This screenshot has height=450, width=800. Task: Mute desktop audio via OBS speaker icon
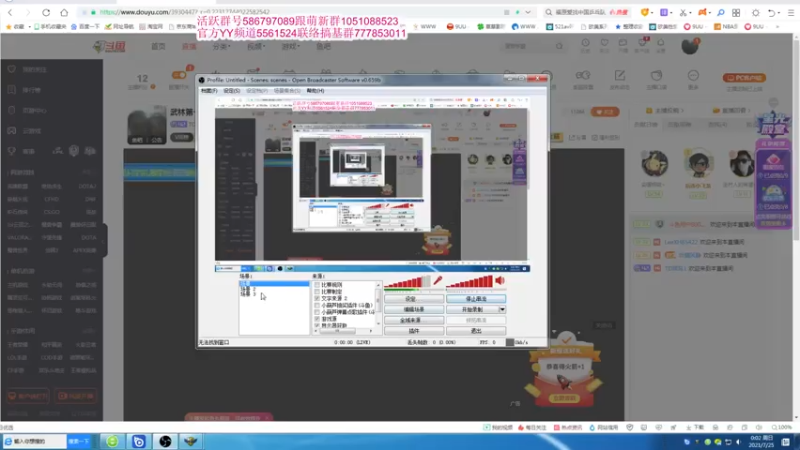point(500,280)
